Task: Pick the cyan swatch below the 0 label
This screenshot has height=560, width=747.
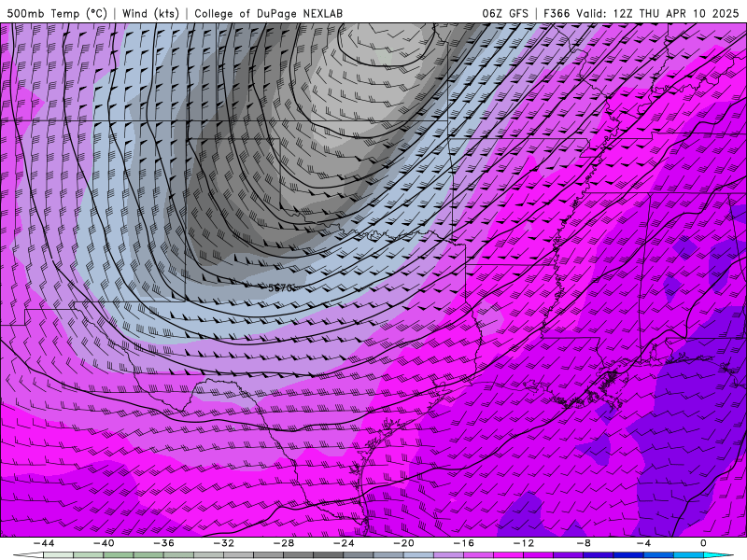Action: click(717, 555)
